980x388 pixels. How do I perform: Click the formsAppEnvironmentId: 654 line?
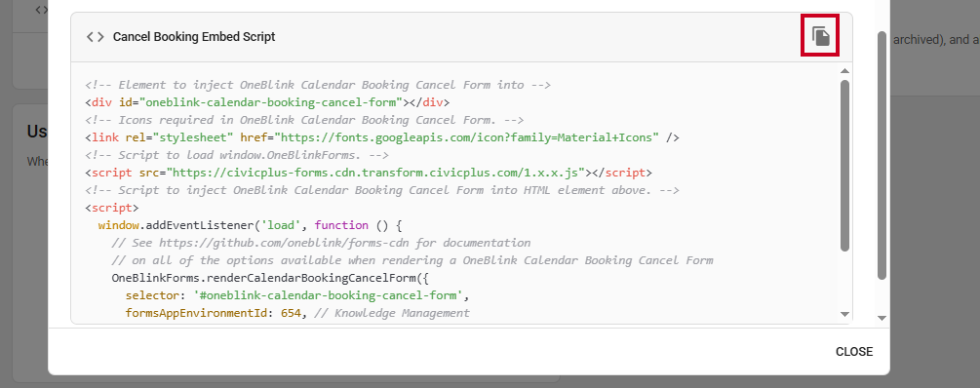(x=296, y=312)
